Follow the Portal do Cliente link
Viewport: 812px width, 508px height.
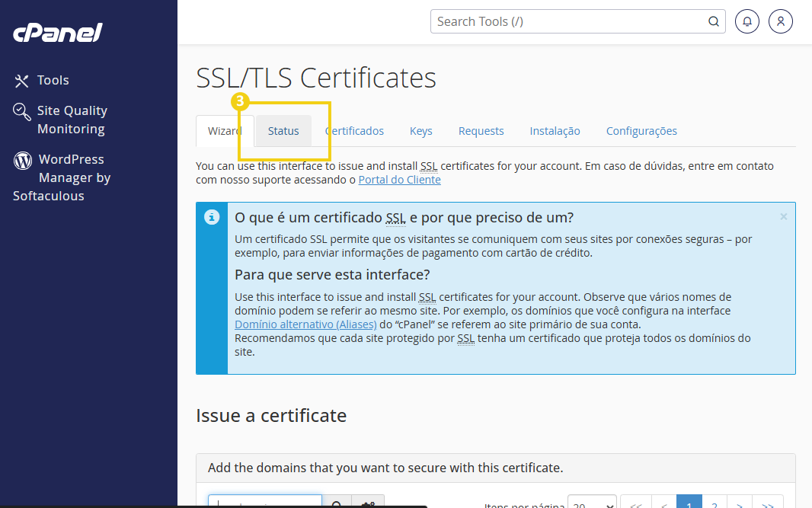[x=399, y=180]
